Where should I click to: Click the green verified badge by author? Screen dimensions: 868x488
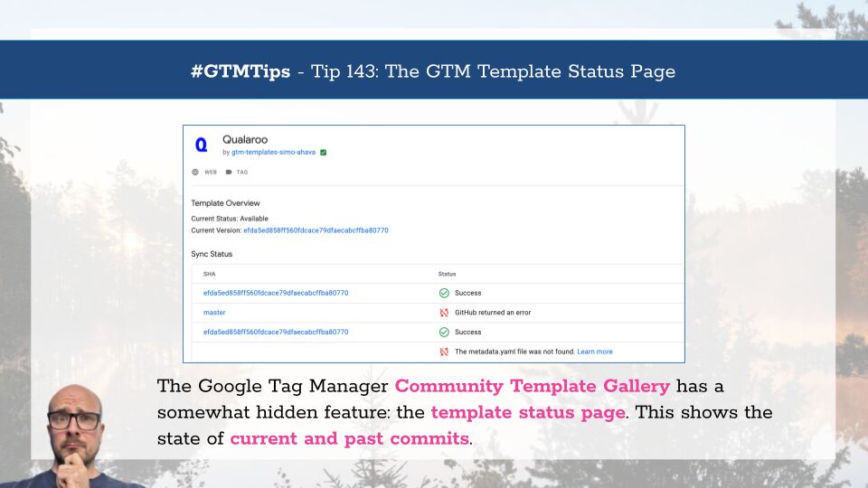click(x=324, y=153)
